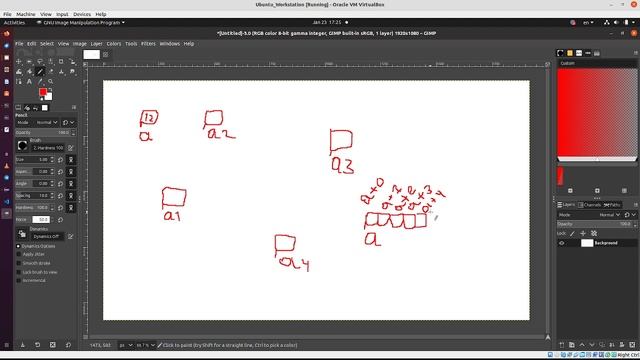This screenshot has height=360, width=640.
Task: Open the Windows menu
Action: (x=169, y=44)
